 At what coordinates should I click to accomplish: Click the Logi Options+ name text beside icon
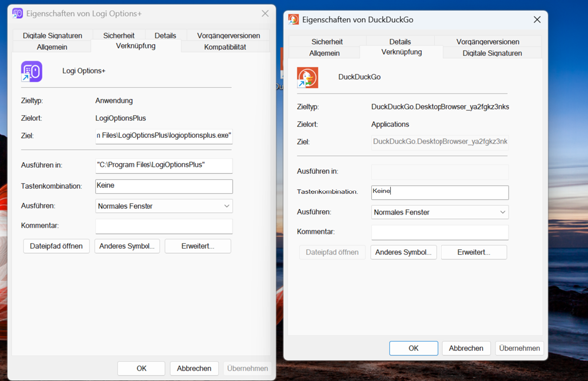[x=84, y=71]
